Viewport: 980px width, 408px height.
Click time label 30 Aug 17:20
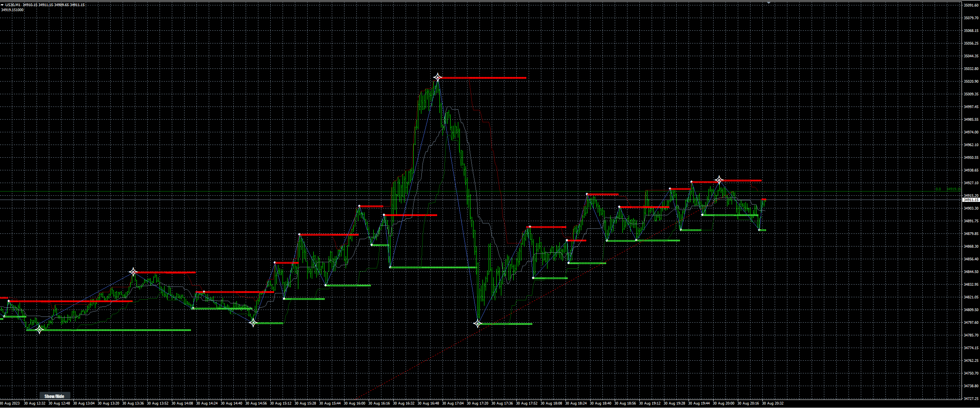478,404
